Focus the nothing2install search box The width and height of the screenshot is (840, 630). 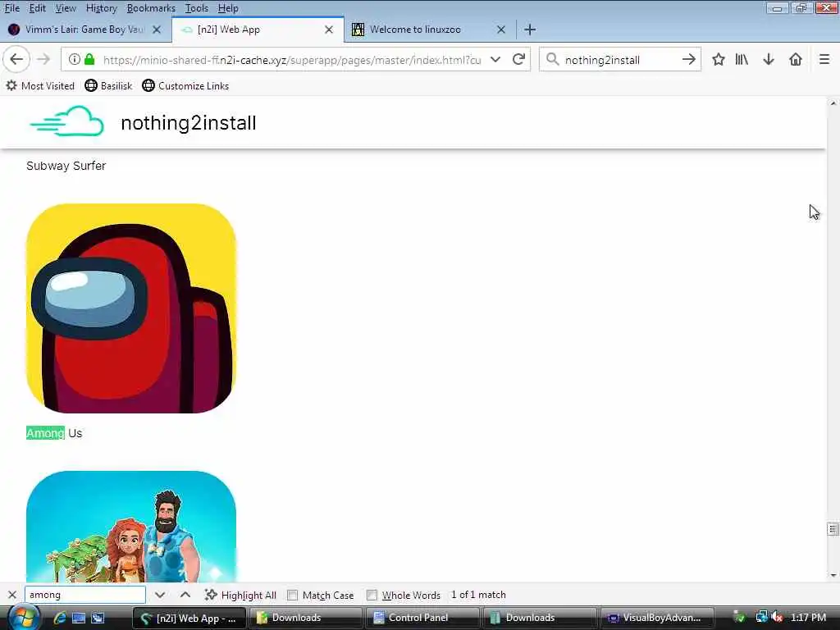tap(619, 59)
